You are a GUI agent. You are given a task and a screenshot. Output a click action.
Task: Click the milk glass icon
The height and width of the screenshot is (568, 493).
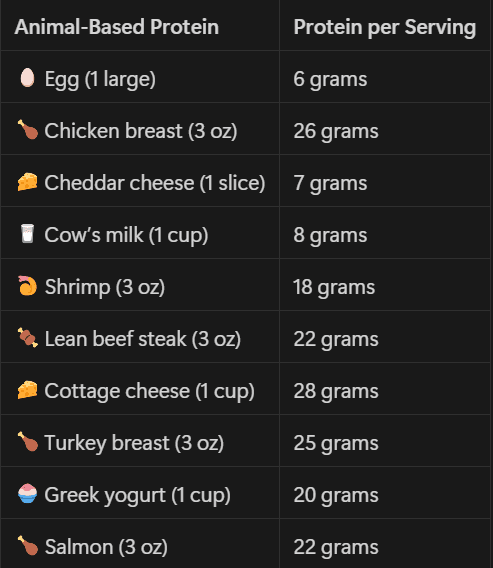27,234
